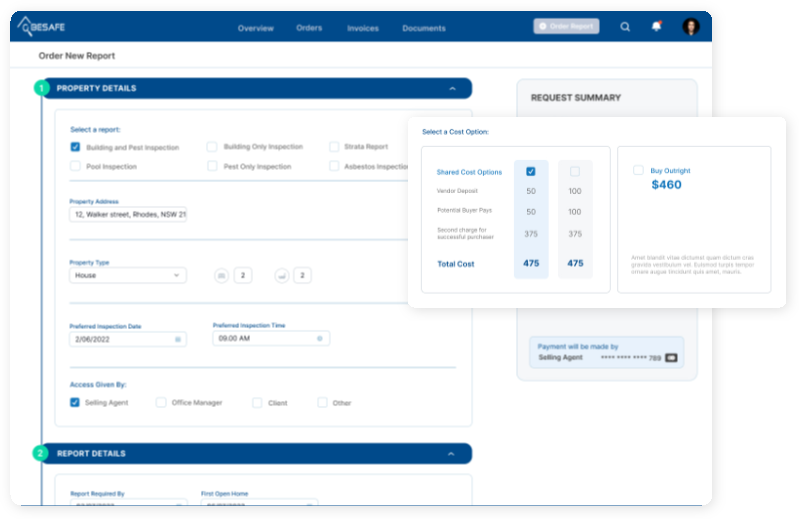Open notifications bell icon
This screenshot has height=519, width=799.
(656, 27)
